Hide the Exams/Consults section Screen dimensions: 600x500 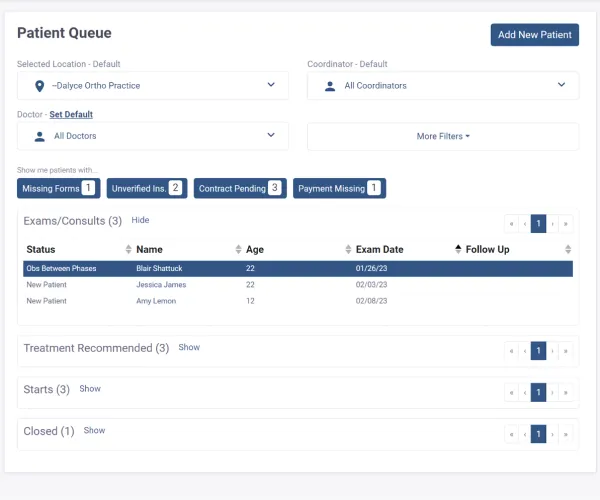click(140, 220)
